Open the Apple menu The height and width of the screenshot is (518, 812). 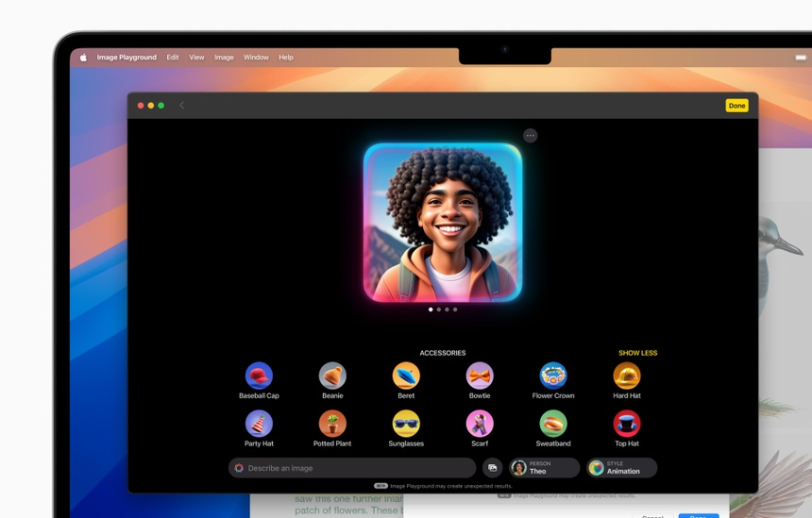[x=83, y=58]
